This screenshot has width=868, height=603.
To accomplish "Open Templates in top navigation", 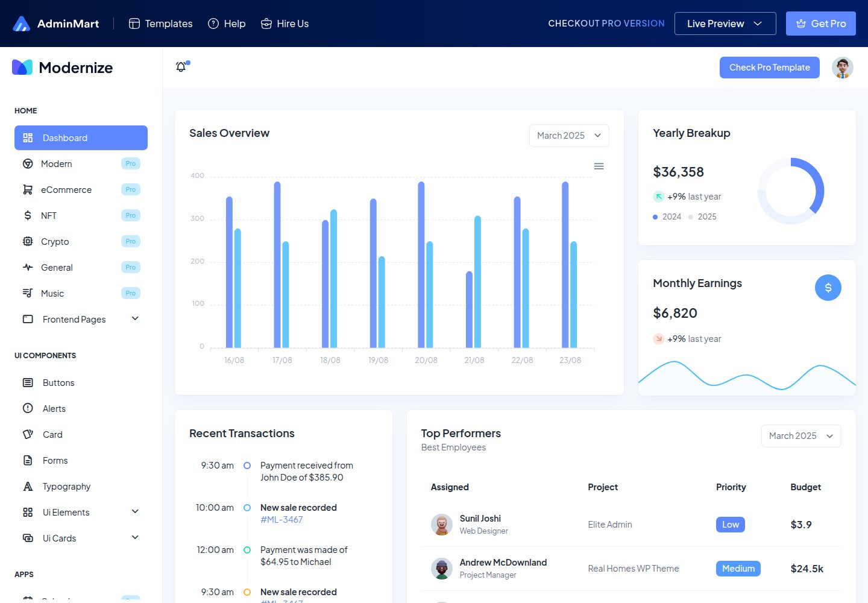I will 160,24.
